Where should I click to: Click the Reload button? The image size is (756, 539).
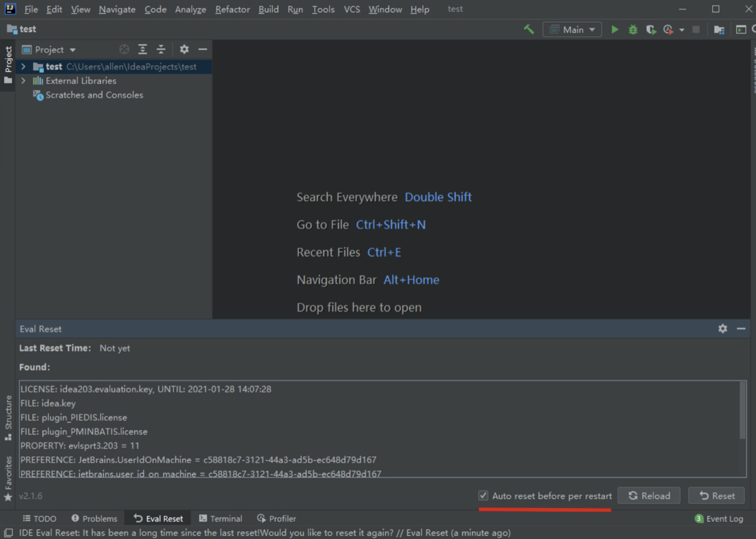point(649,496)
